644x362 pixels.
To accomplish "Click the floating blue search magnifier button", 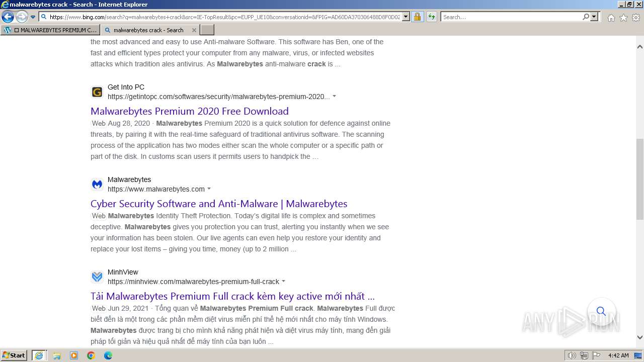I will (601, 311).
